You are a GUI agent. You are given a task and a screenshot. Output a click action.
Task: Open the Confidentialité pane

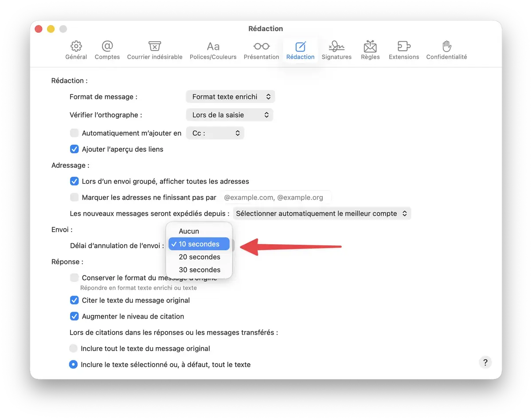[x=446, y=50]
